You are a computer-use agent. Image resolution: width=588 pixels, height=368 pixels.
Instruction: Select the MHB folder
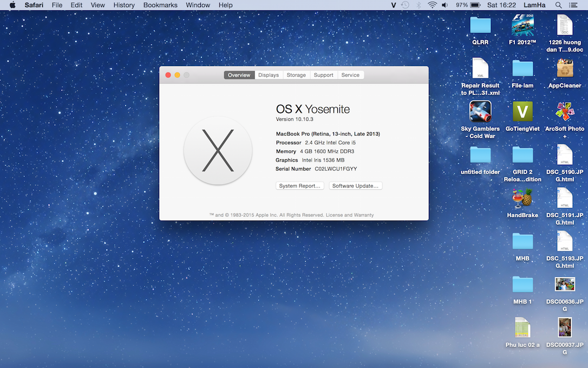pyautogui.click(x=522, y=242)
